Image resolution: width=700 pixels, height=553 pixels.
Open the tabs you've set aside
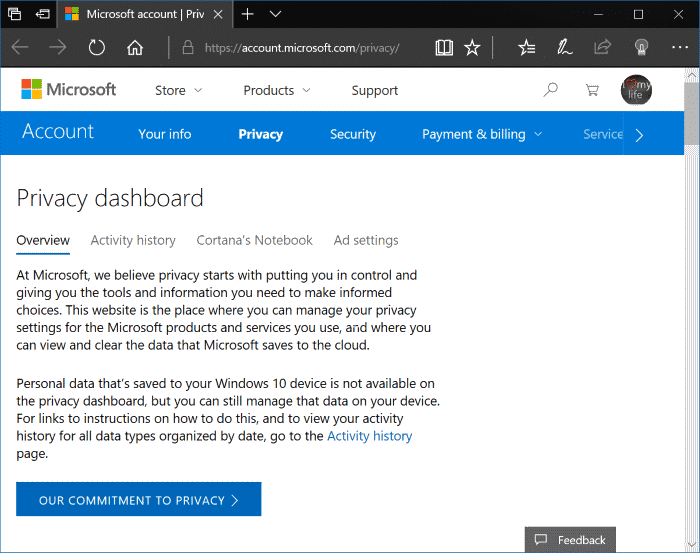tap(14, 14)
